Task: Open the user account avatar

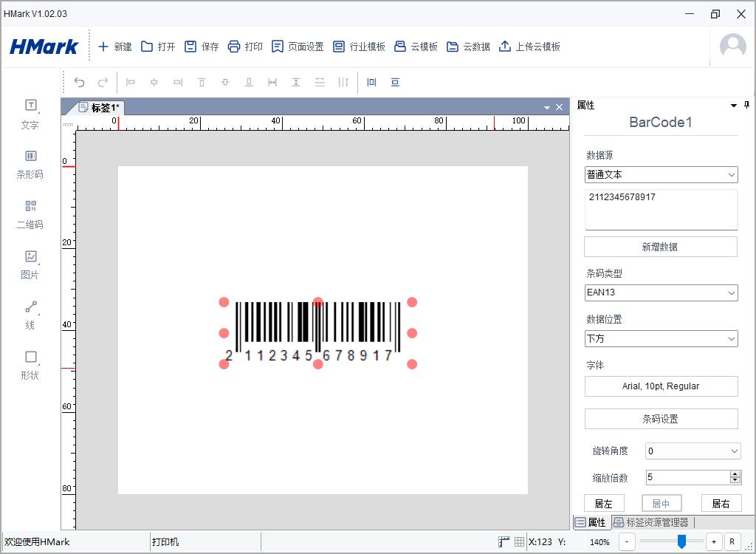Action: [733, 47]
